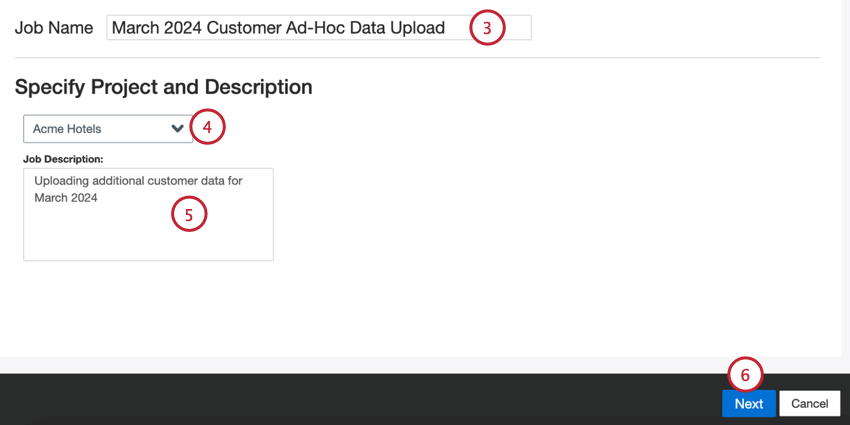Place cursor on 'March 2024 Customer Ad-Hoc Data Upload' text
Image resolution: width=850 pixels, height=425 pixels.
(278, 28)
